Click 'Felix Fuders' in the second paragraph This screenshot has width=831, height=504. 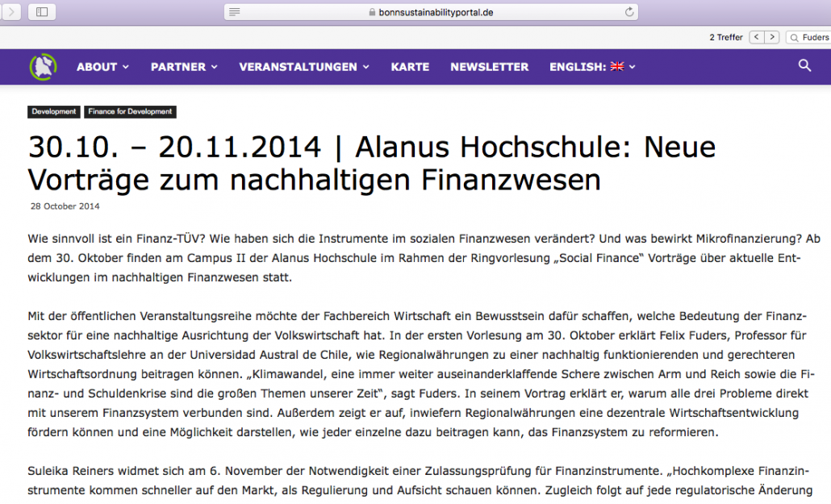coord(694,336)
